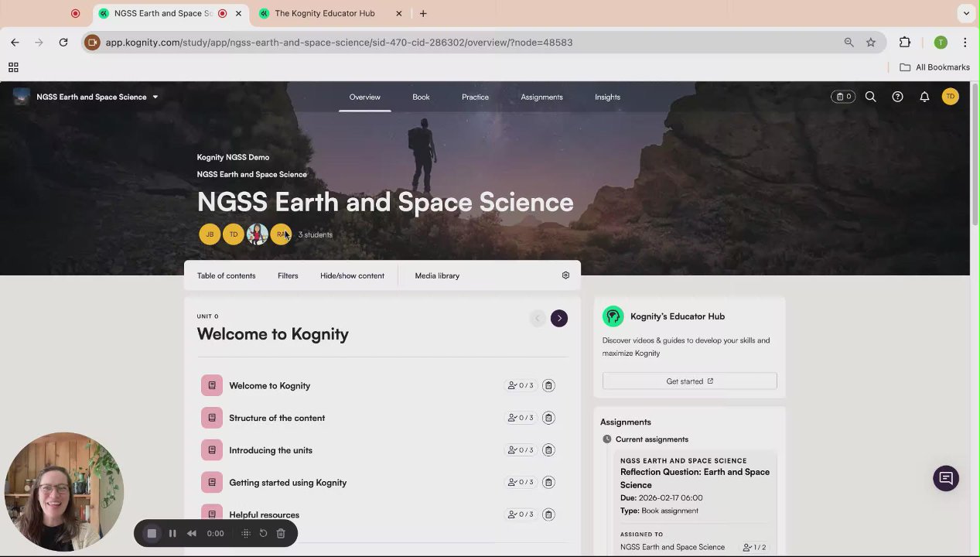Open Reflection Question: Earth and Space Science assignment
This screenshot has width=980, height=557.
(695, 478)
